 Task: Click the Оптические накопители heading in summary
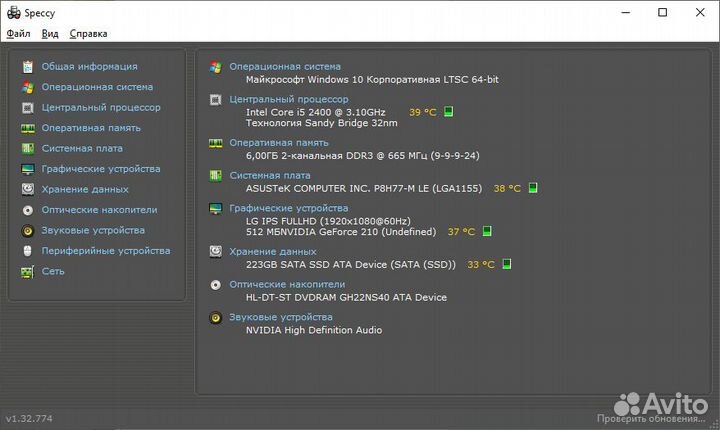click(x=287, y=284)
